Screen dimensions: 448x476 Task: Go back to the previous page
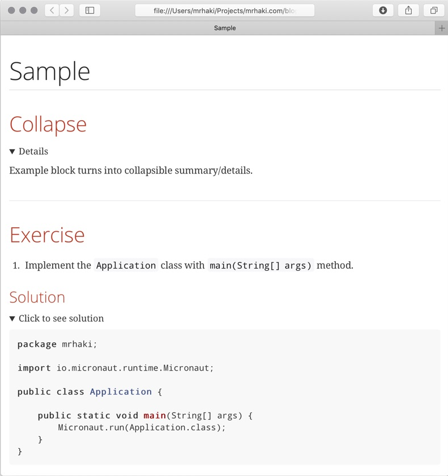point(52,10)
